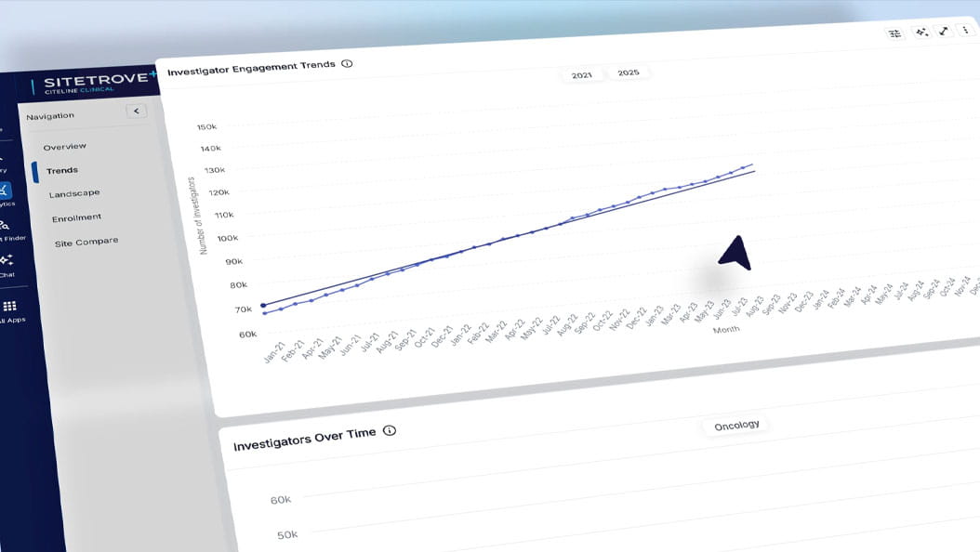View info for Investigators Over Time
Image resolution: width=980 pixels, height=552 pixels.
(x=390, y=430)
